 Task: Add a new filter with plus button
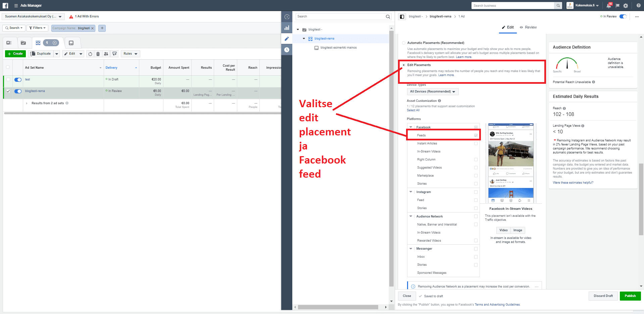coord(102,28)
